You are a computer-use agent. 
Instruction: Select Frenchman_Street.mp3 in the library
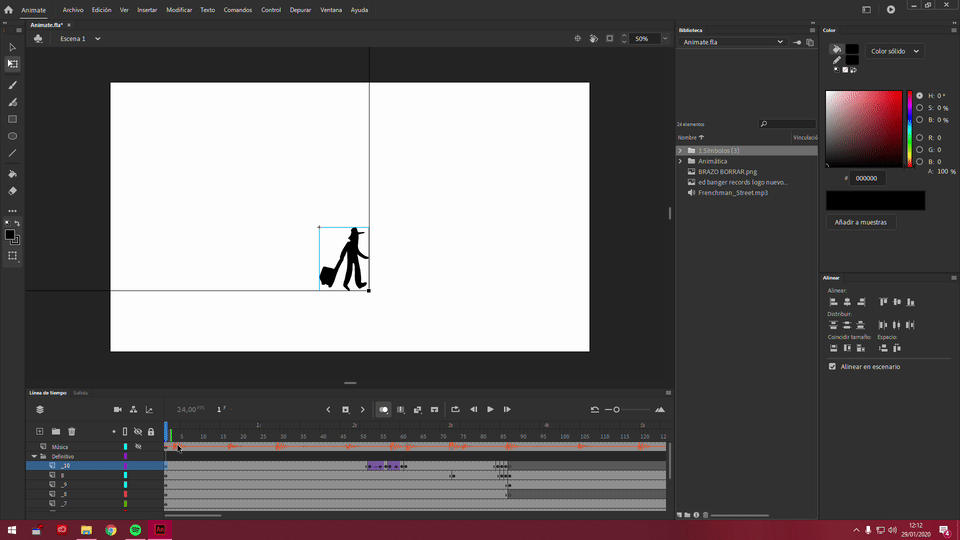(x=732, y=193)
